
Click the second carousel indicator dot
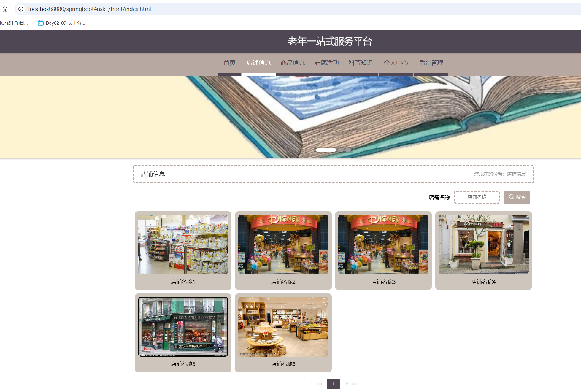(341, 150)
